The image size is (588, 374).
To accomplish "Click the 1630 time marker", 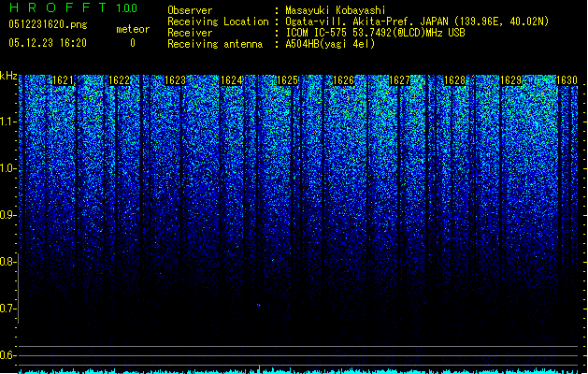I will (566, 80).
